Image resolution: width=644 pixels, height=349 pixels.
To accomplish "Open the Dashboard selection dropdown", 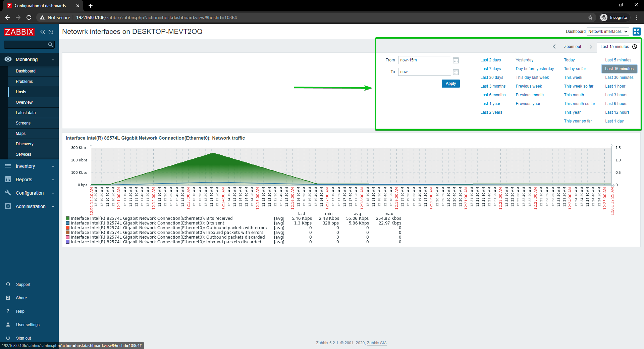I will coord(608,32).
